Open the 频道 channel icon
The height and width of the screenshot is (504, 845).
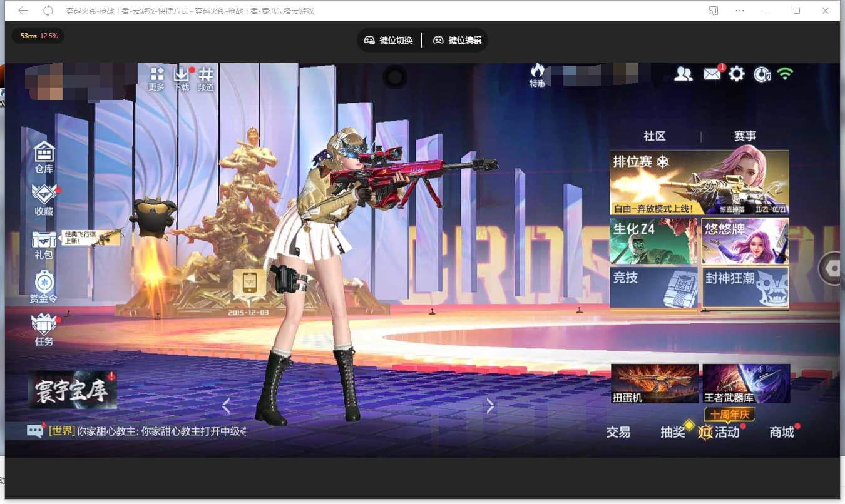tap(206, 79)
